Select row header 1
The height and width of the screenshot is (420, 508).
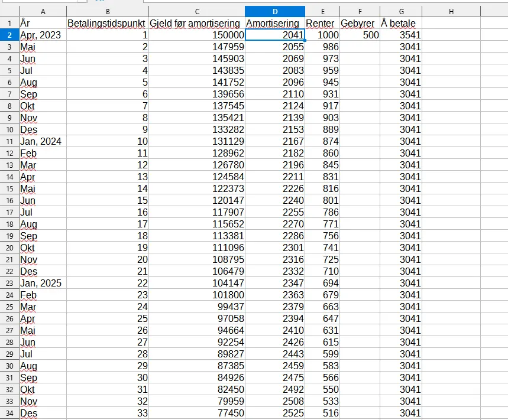(9, 23)
